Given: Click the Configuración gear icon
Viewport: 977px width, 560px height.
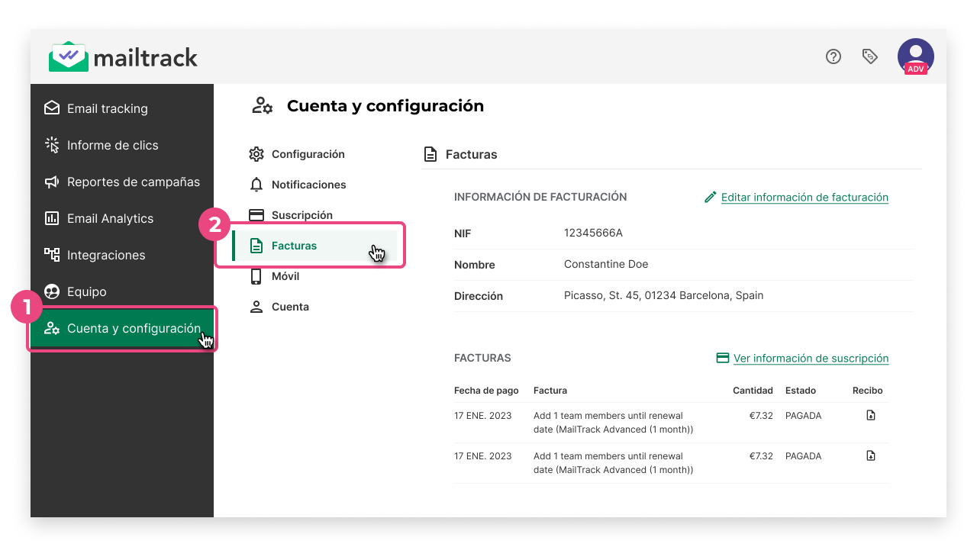Looking at the screenshot, I should 257,154.
